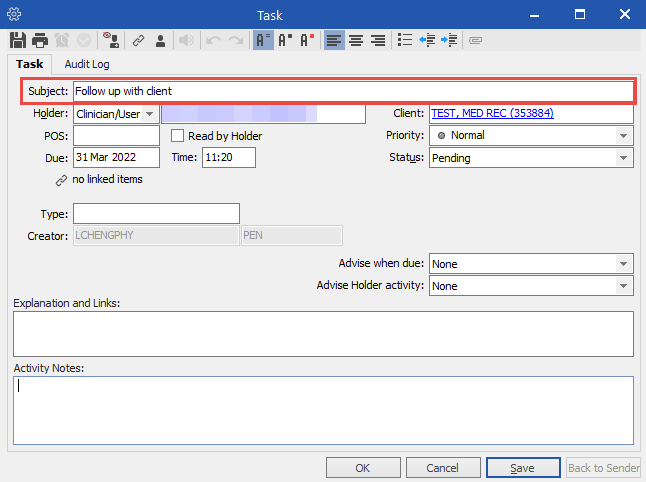646x482 pixels.
Task: Click the Print toolbar icon
Action: click(40, 41)
